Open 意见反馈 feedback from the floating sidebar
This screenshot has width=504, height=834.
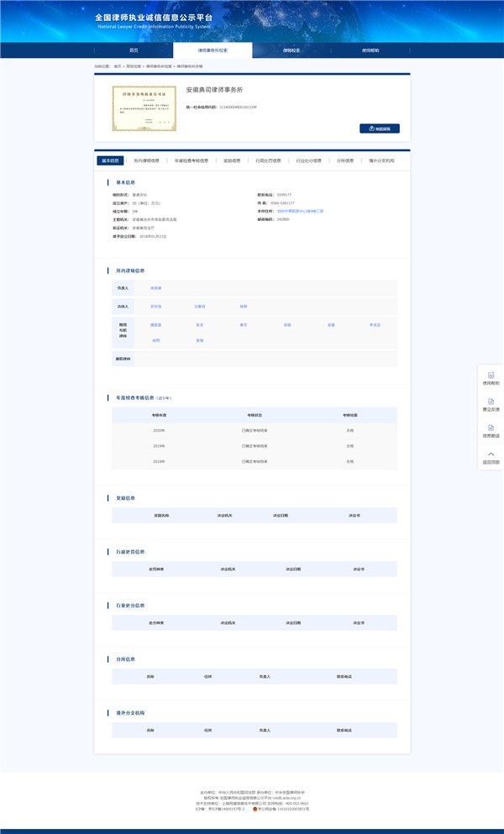click(x=491, y=401)
